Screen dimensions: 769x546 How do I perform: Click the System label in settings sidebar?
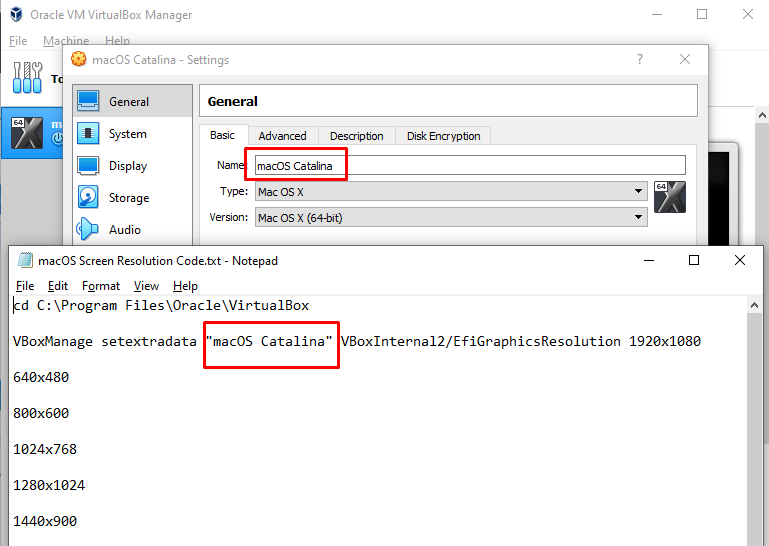pos(128,134)
